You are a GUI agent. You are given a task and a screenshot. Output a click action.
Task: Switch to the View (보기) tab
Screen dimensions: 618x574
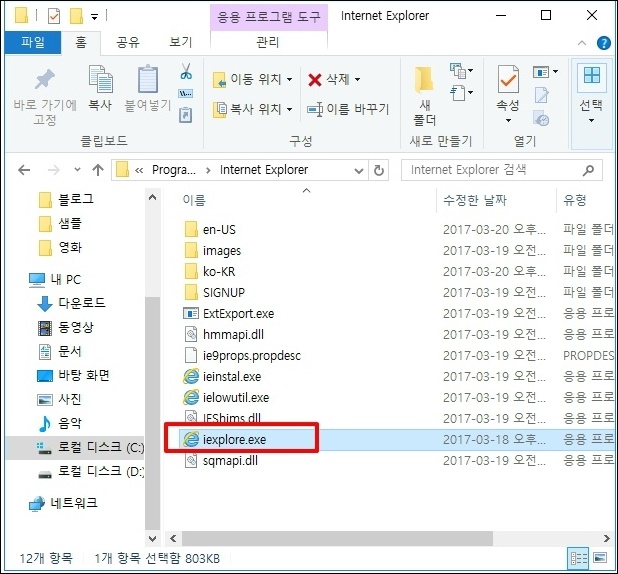(181, 42)
